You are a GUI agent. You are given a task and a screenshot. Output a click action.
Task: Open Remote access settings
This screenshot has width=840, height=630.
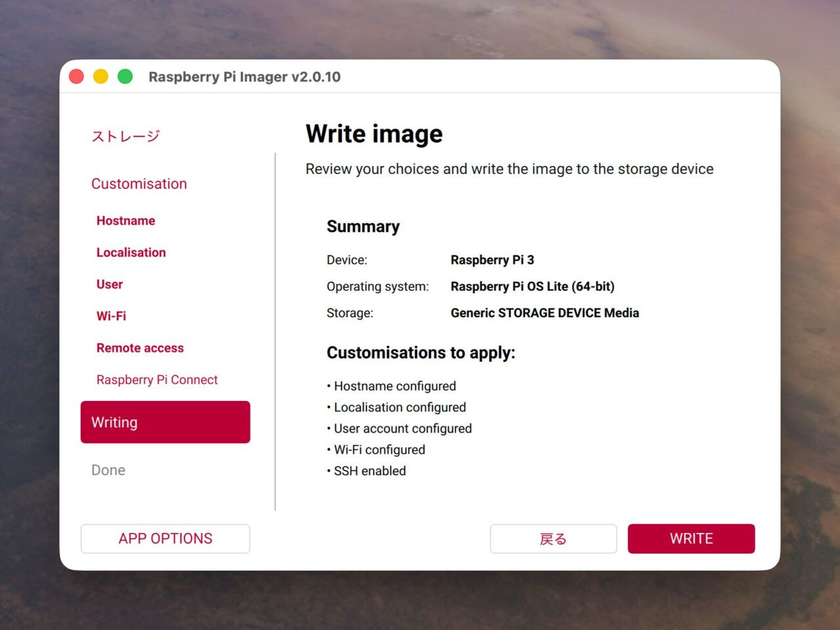(140, 348)
